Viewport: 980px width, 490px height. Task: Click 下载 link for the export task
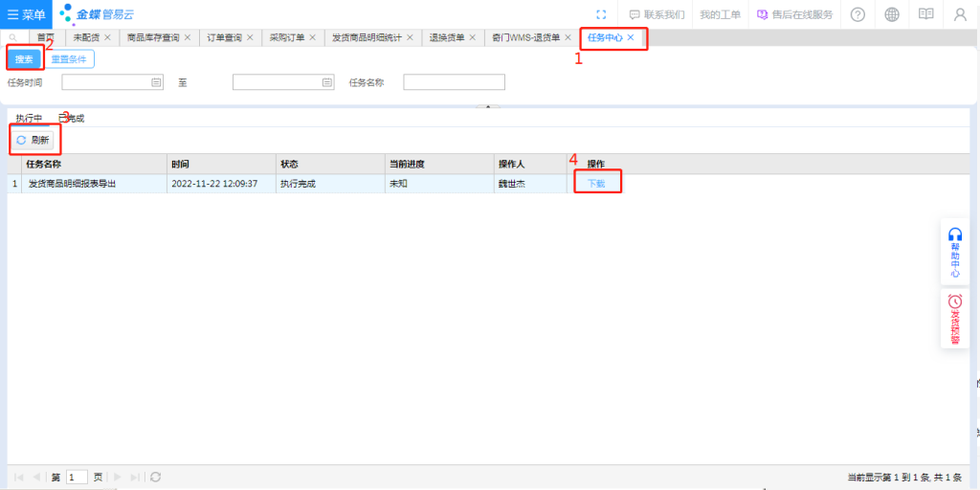tap(596, 183)
